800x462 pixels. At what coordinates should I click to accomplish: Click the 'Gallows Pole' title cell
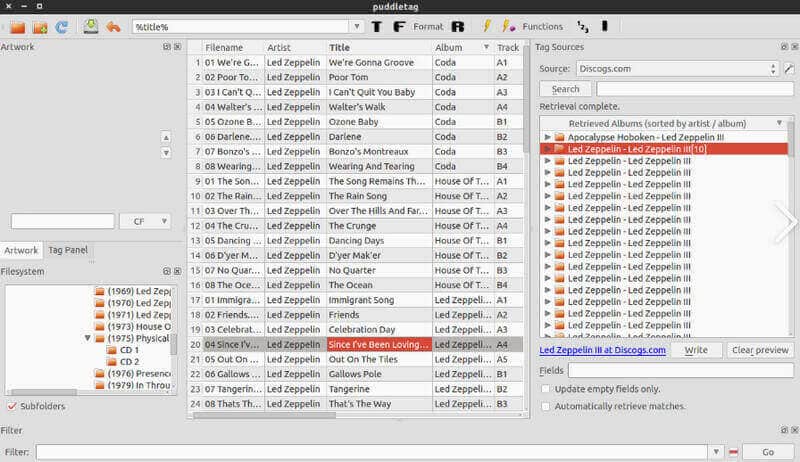[x=379, y=374]
